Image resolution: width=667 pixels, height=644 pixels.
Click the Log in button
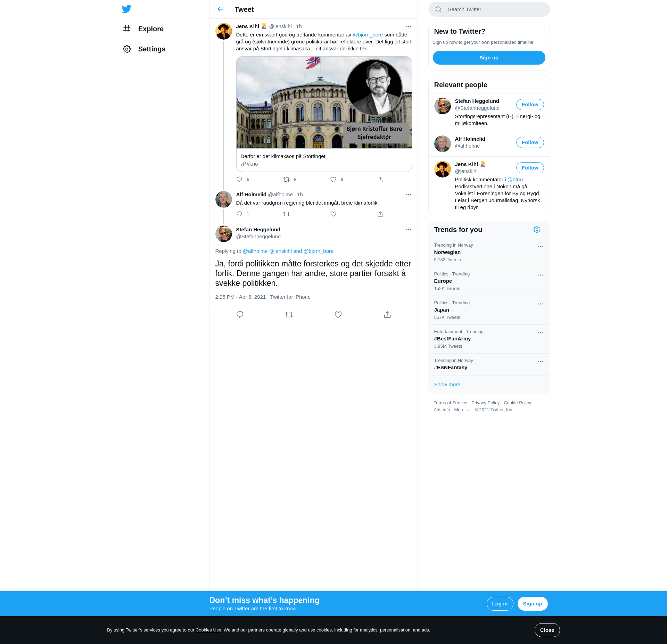pyautogui.click(x=500, y=604)
